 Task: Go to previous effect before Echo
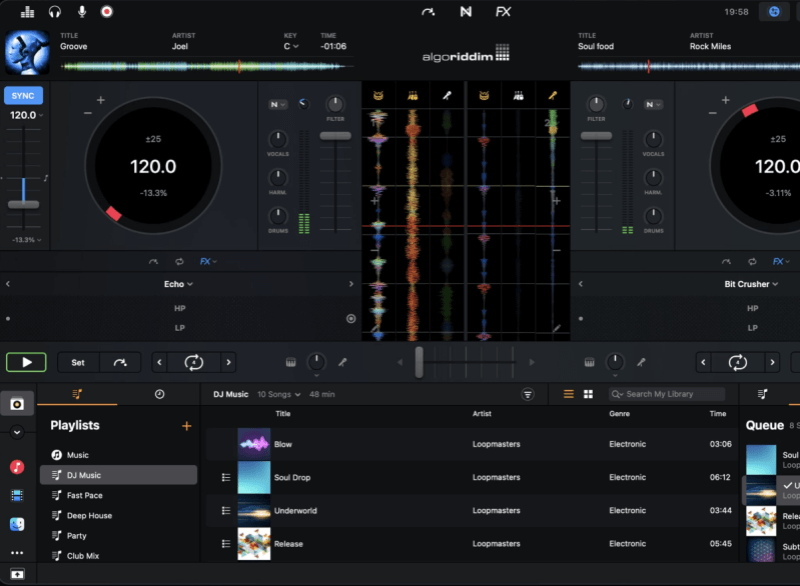click(x=8, y=284)
